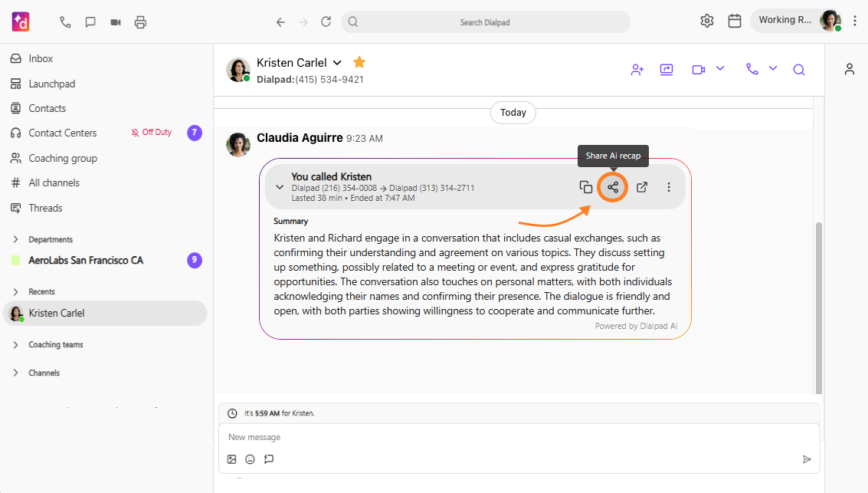Click the Share Ai recap icon

[x=613, y=187]
